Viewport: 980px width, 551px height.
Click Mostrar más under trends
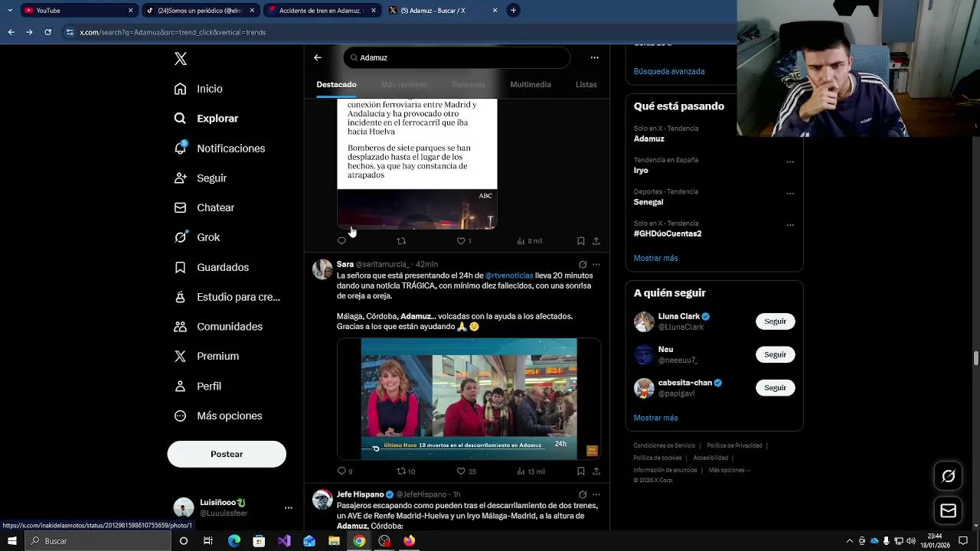[656, 258]
